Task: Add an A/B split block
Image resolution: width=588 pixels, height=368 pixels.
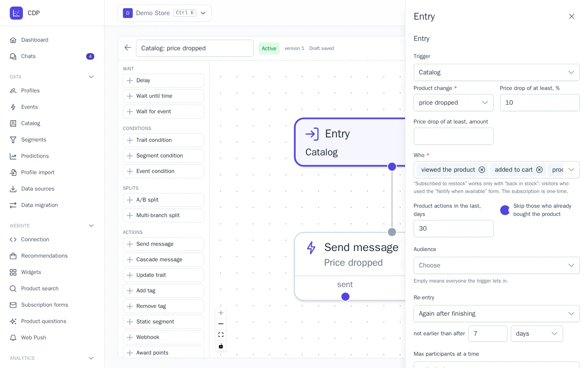Action: click(163, 200)
